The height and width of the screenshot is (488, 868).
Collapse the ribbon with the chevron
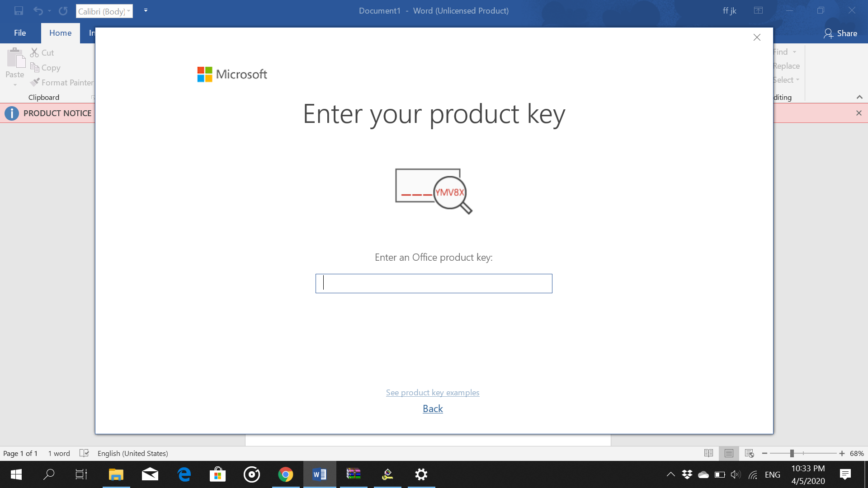click(859, 97)
